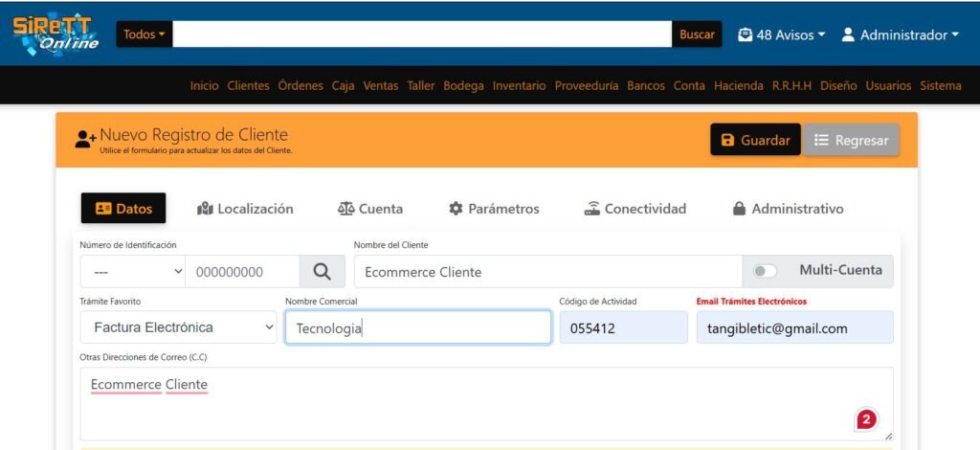
Task: Click the Guardar button
Action: 755,140
